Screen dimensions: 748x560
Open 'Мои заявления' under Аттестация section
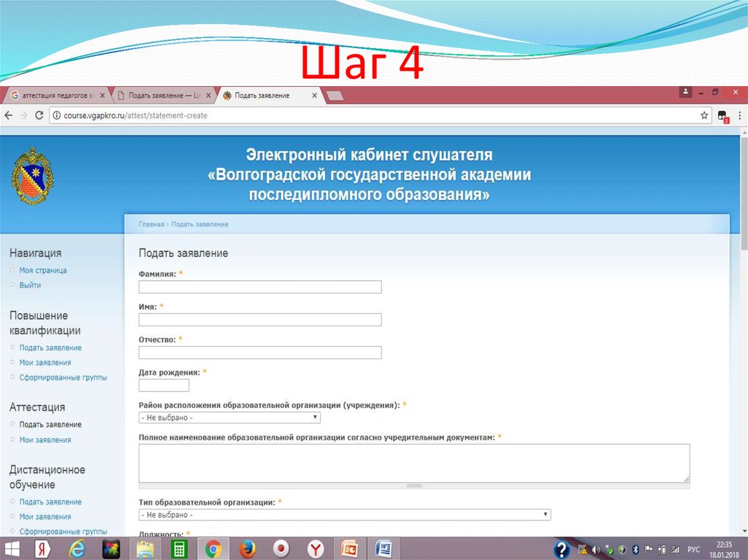(x=46, y=439)
